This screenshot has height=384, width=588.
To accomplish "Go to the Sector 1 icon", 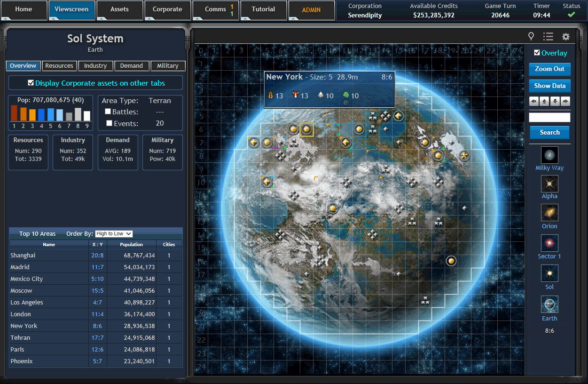I will point(549,243).
